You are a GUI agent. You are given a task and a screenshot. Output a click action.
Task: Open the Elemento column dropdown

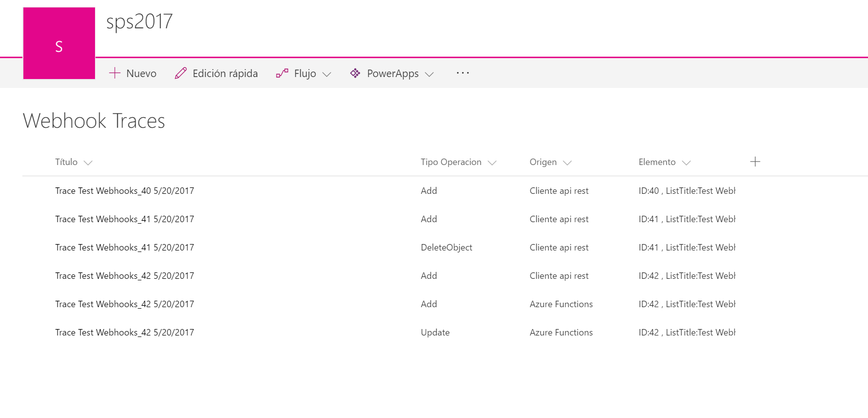(686, 163)
